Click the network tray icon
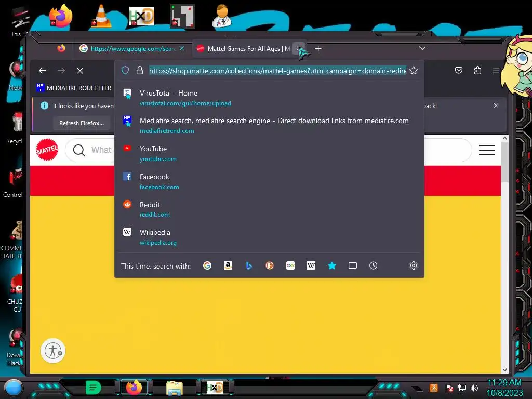The image size is (532, 399). pos(461,388)
